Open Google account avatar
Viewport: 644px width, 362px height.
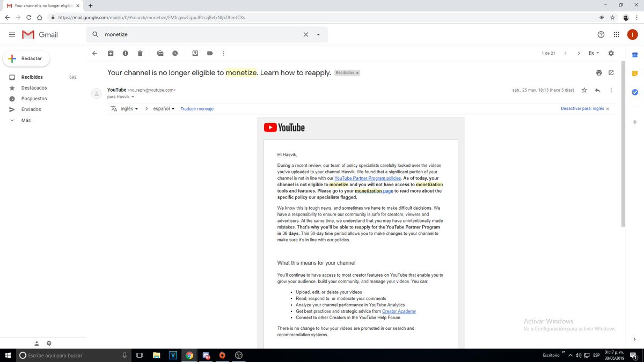(x=632, y=34)
